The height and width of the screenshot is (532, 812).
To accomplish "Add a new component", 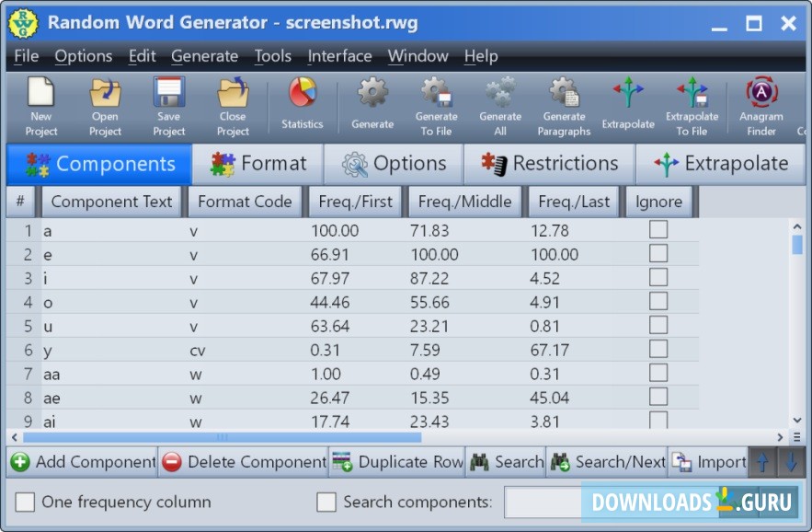I will pyautogui.click(x=81, y=461).
